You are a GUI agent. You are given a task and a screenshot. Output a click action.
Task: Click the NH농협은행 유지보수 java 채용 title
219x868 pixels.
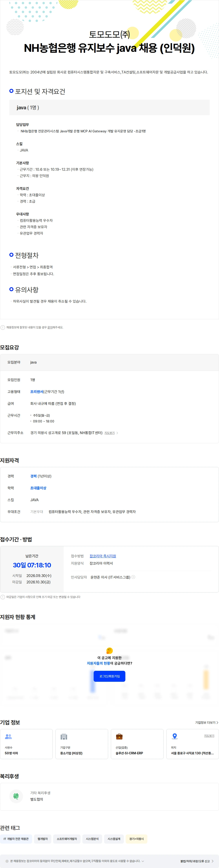109,48
